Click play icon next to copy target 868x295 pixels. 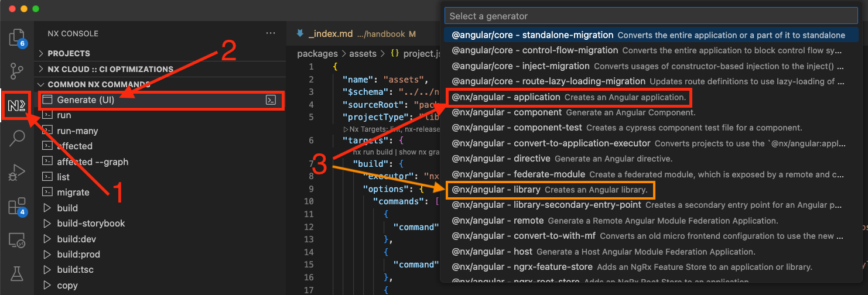click(48, 285)
